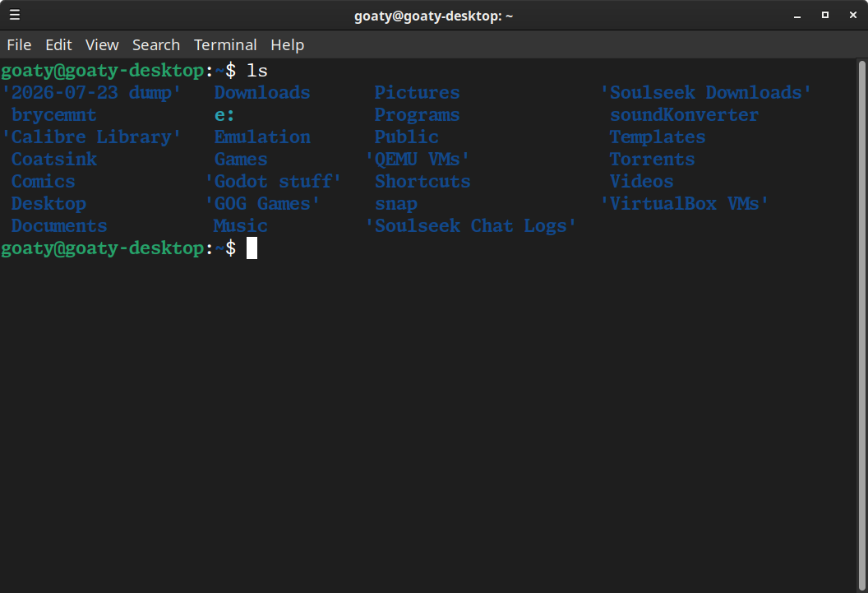Click the typed ls command text

[256, 70]
